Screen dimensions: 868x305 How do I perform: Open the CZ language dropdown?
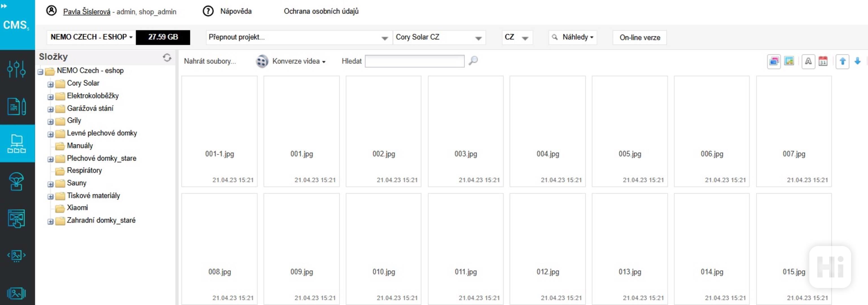point(517,38)
